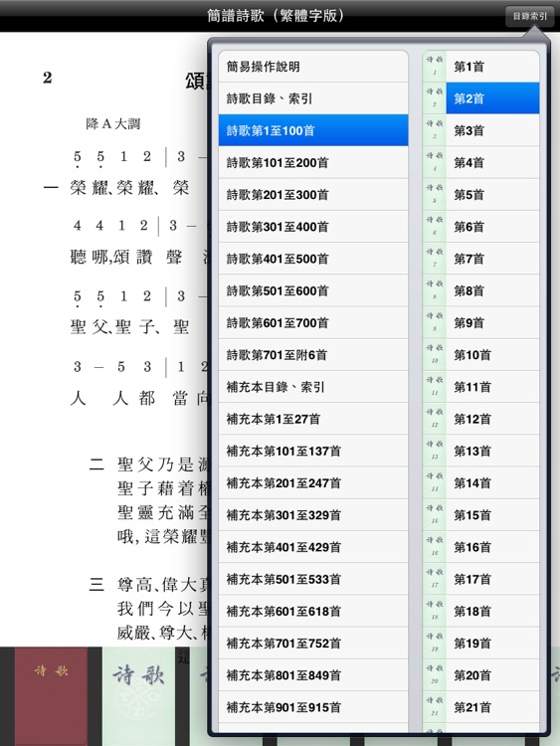Tap green hymn icon beside 第12首
This screenshot has height=746, width=560.
435,419
